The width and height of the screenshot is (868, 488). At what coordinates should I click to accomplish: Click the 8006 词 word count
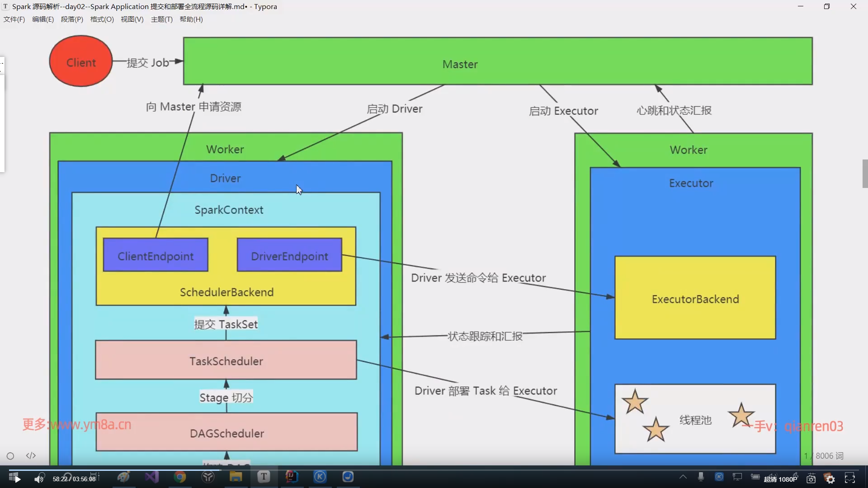(x=829, y=456)
